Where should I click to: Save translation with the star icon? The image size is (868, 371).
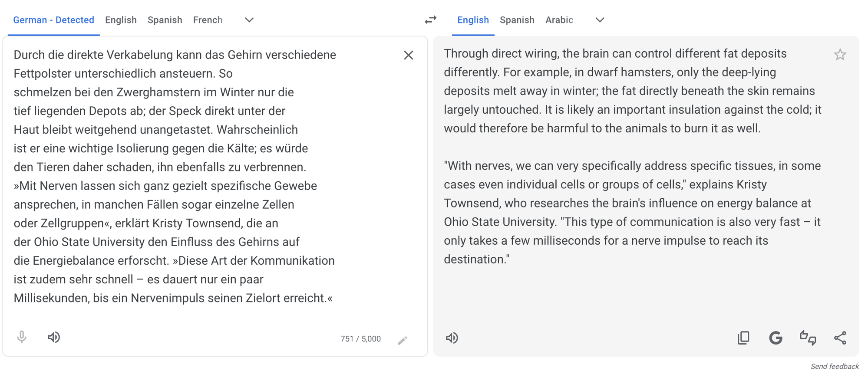tap(840, 55)
